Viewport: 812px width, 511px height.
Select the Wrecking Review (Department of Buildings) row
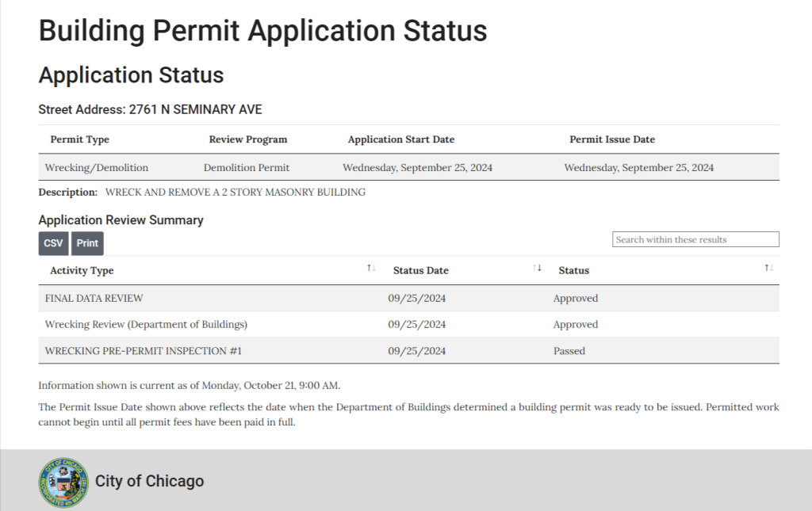coord(146,325)
